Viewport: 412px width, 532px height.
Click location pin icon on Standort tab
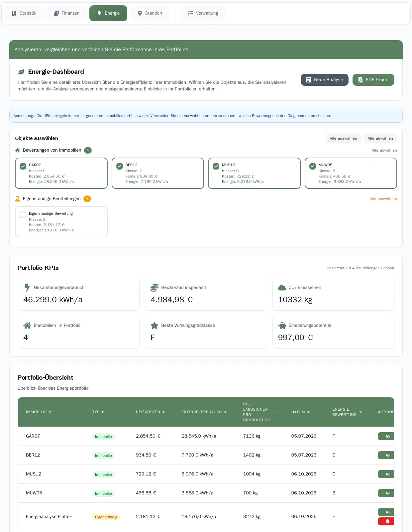pyautogui.click(x=140, y=13)
